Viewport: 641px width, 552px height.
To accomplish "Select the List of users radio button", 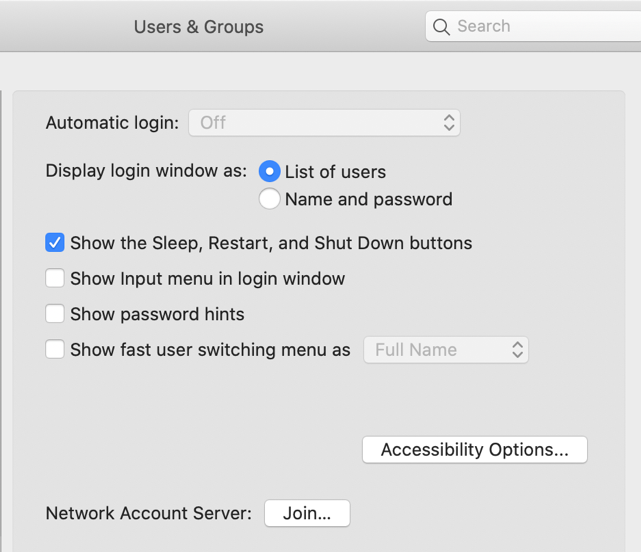I will click(x=269, y=172).
